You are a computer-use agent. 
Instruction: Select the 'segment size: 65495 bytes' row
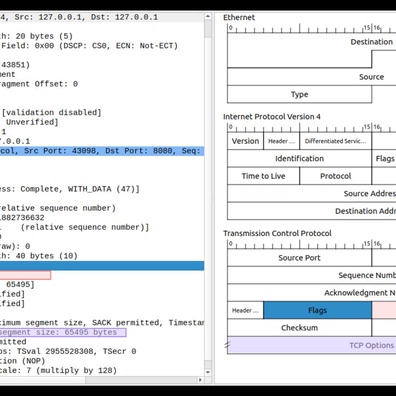[63, 332]
